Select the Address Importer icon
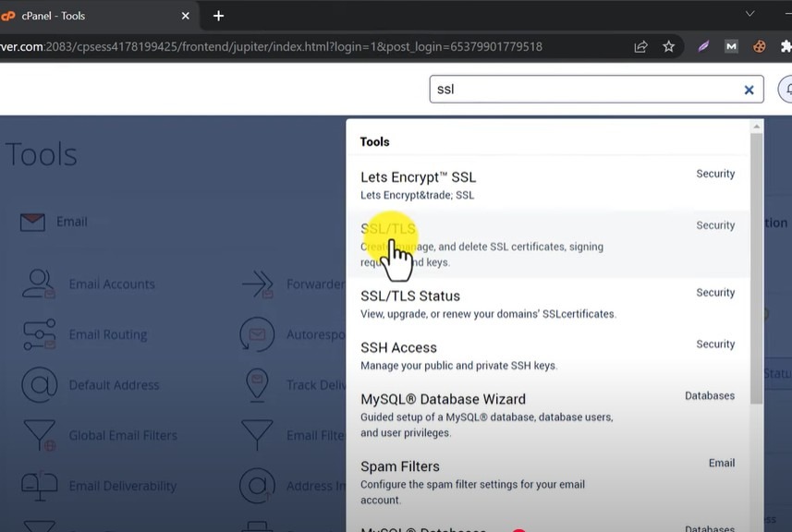Screen dimensions: 792x532 tap(257, 486)
